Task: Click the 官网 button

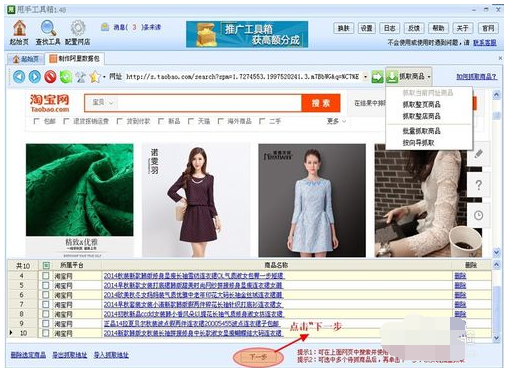Action: (488, 28)
